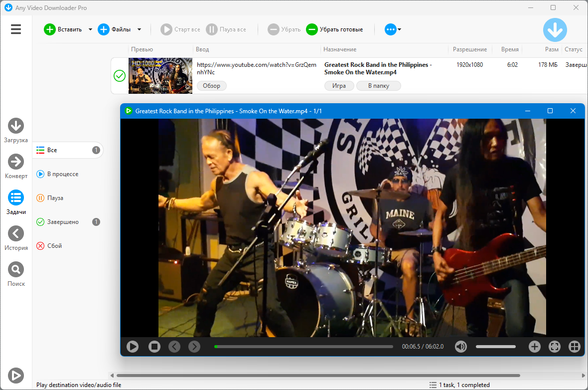Viewport: 588px width, 390px height.
Task: Open В папку for the downloaded file
Action: (378, 86)
